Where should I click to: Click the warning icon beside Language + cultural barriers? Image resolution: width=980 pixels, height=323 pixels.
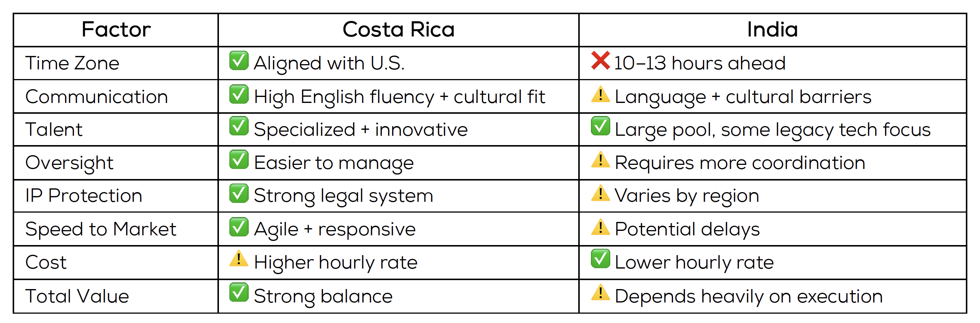coord(600,94)
